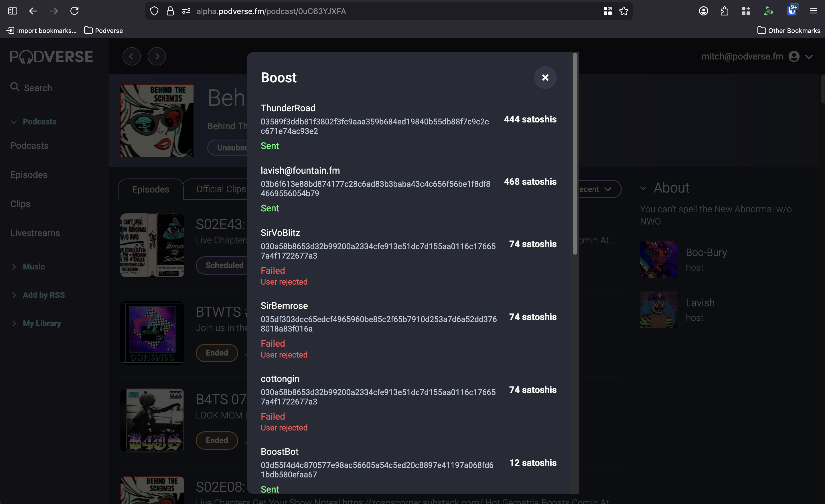This screenshot has height=504, width=825.
Task: Open the Podverse bookmarks folder
Action: tap(103, 30)
